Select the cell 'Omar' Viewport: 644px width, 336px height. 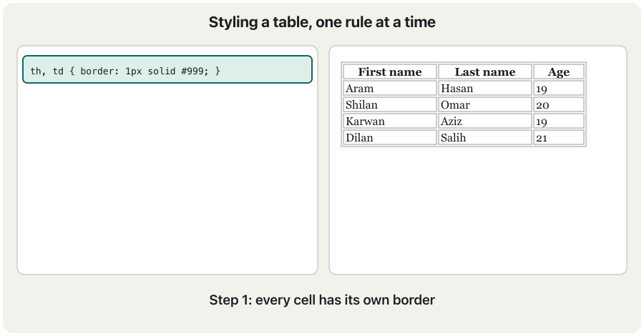point(485,104)
